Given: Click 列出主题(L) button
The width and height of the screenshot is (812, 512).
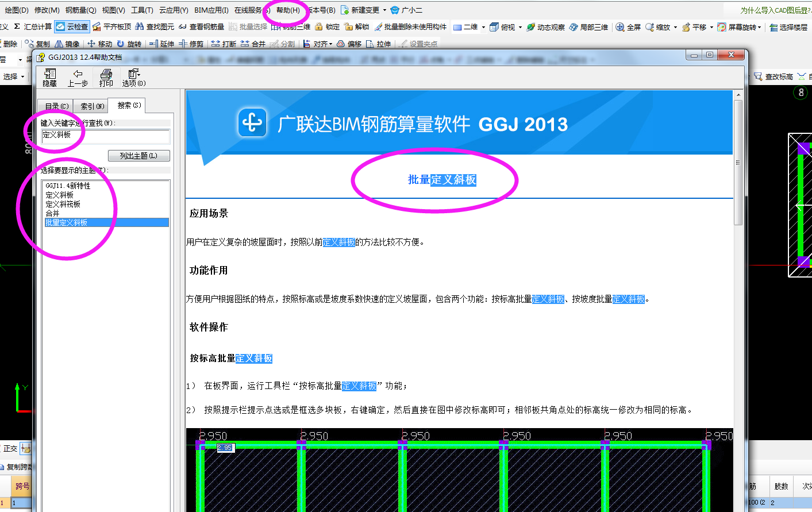Looking at the screenshot, I should (139, 156).
